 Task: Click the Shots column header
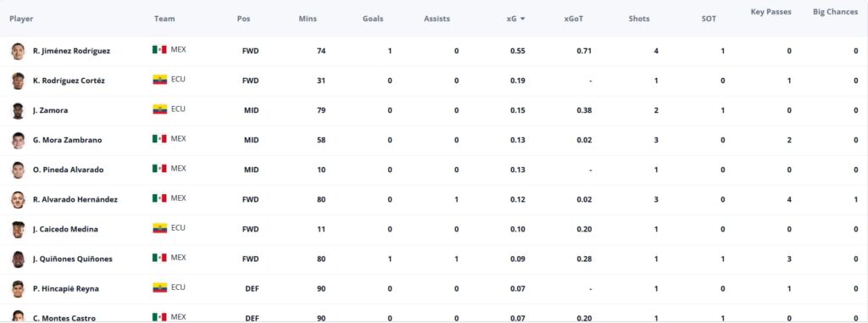click(x=639, y=19)
